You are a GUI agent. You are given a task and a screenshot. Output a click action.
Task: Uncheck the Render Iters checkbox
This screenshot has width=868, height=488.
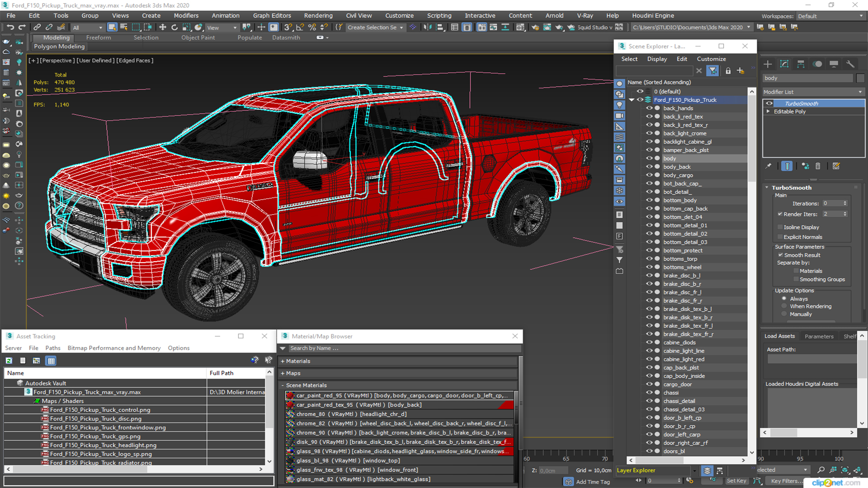tap(780, 214)
